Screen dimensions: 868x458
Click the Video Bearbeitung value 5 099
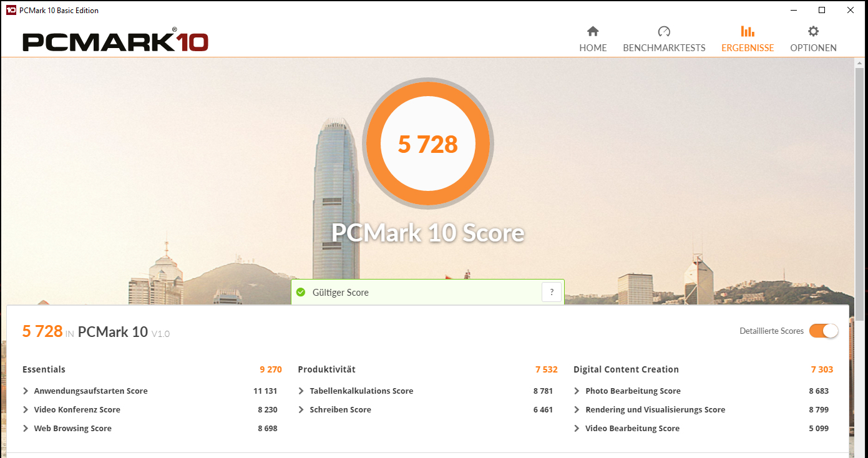[x=819, y=429]
